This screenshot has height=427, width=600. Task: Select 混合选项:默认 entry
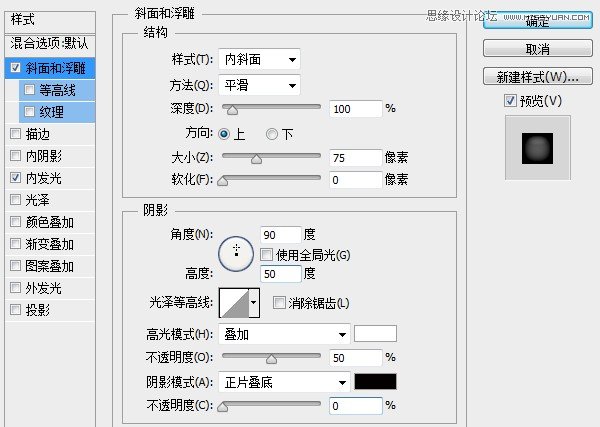(50, 43)
